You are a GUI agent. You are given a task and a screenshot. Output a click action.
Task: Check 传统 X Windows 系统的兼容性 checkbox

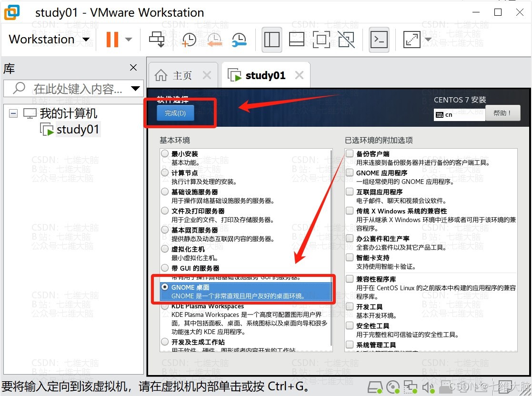[350, 210]
